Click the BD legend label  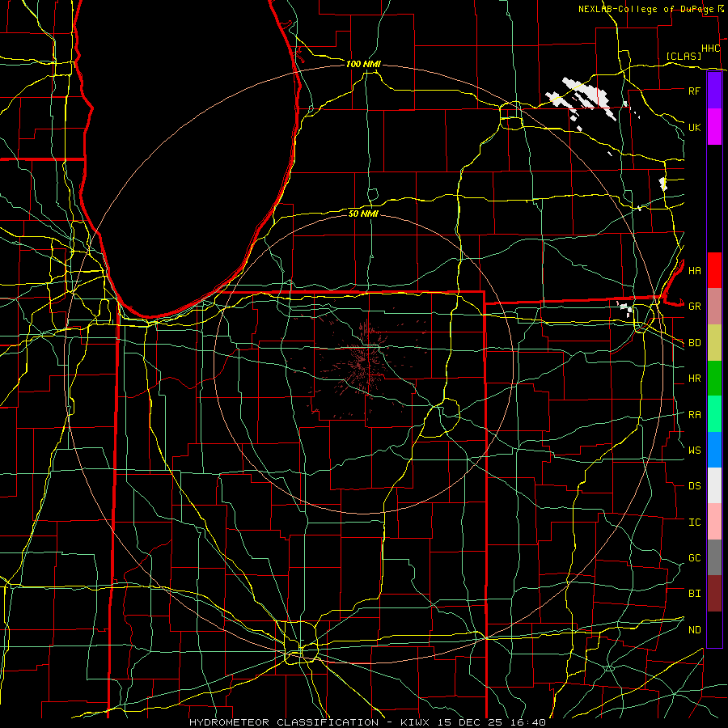[x=694, y=343]
